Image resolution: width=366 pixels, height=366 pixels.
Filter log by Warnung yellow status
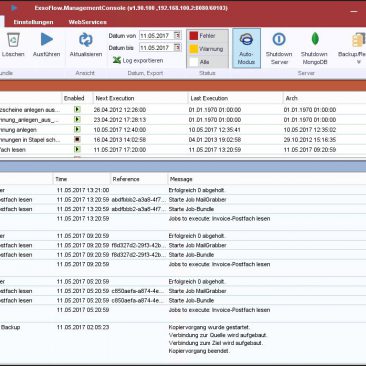(x=207, y=49)
